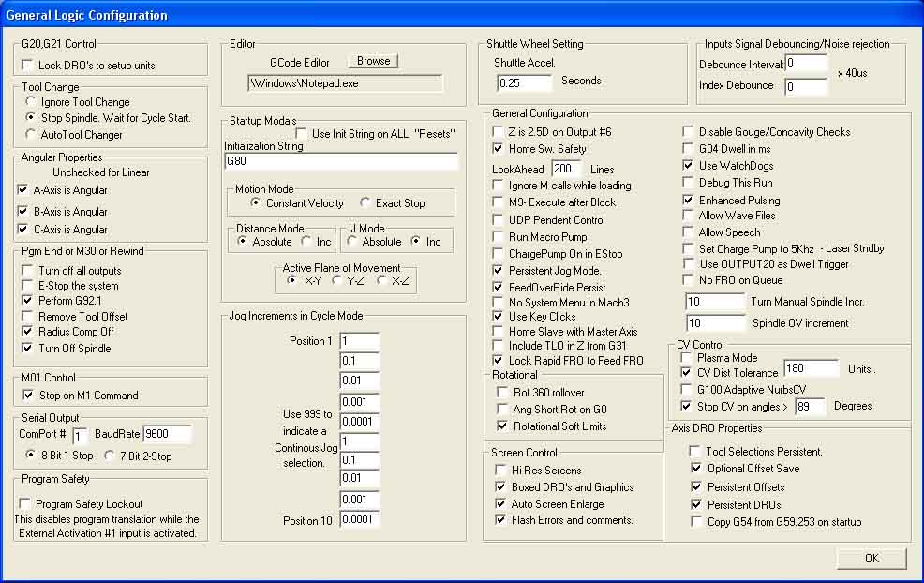
Task: Select 7 Bit 2-Stop serial option
Action: tap(109, 456)
